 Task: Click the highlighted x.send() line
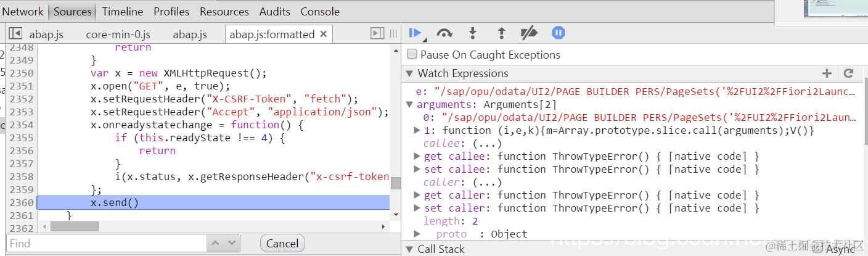click(213, 202)
